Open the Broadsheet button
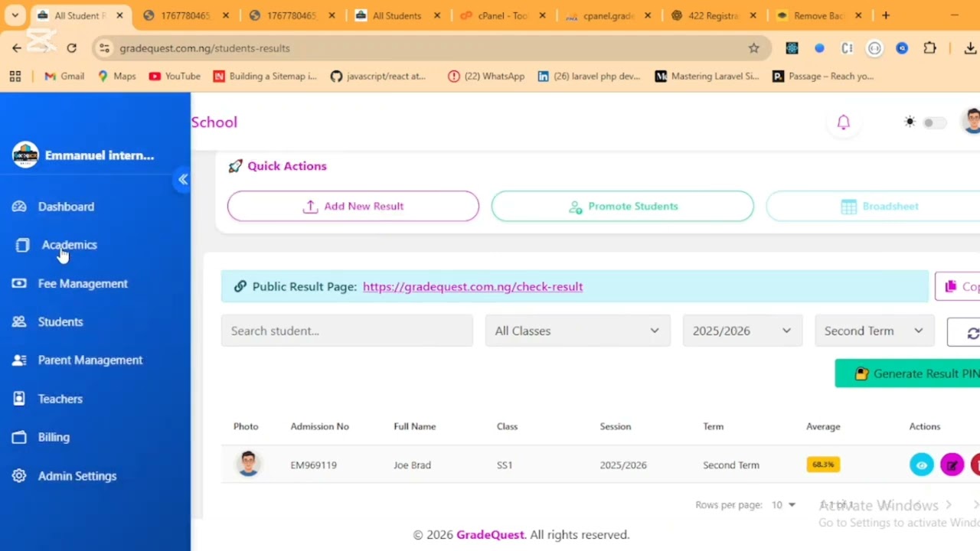Viewport: 980px width, 551px height. point(873,206)
